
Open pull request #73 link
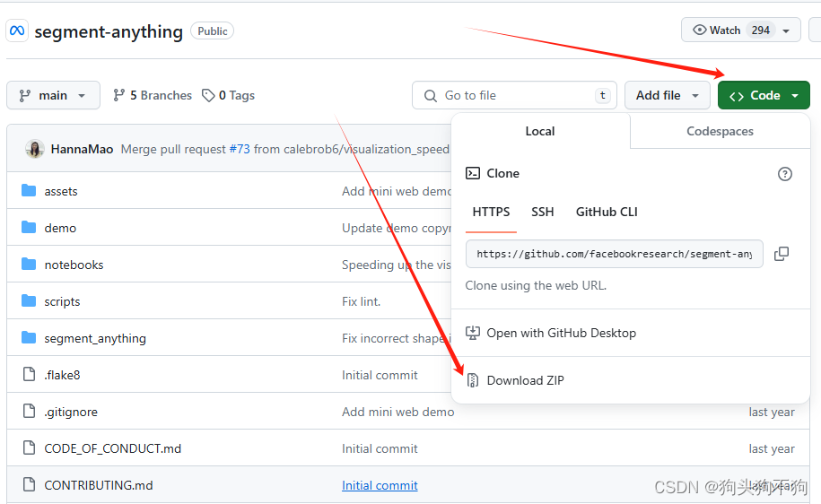240,149
